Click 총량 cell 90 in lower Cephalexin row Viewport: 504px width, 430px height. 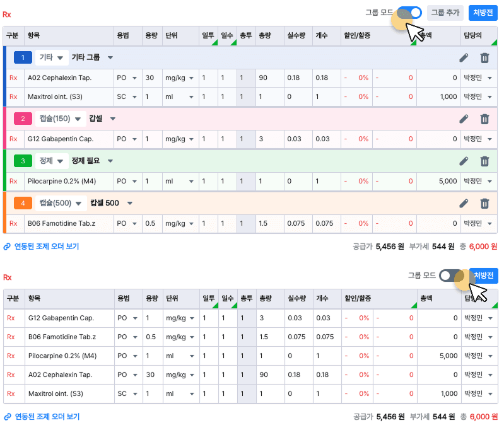pos(271,375)
